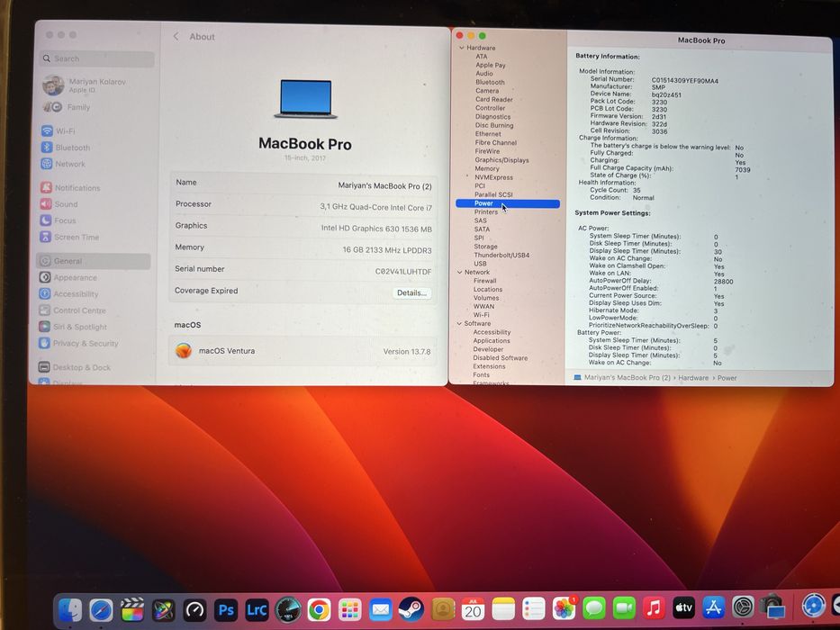840x630 pixels.
Task: Open Control Centre settings
Action: point(72,310)
